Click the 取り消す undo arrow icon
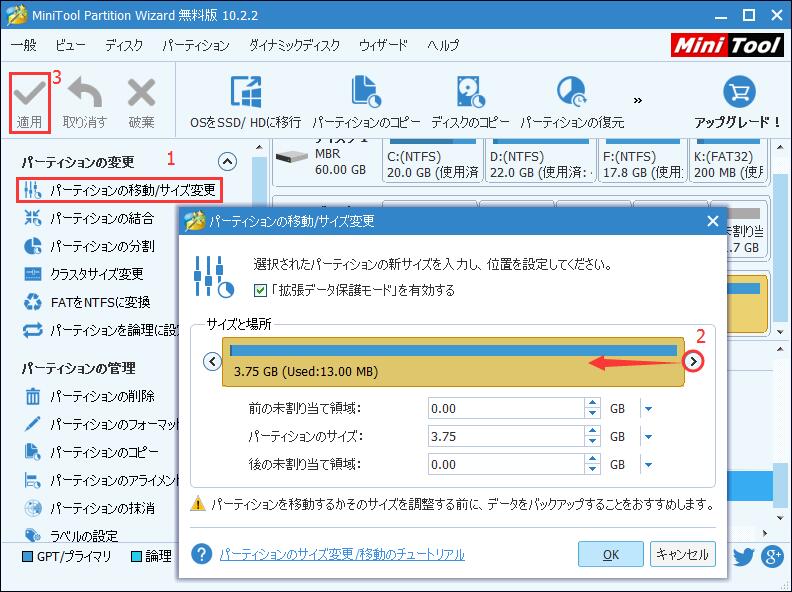This screenshot has height=592, width=792. (x=85, y=94)
